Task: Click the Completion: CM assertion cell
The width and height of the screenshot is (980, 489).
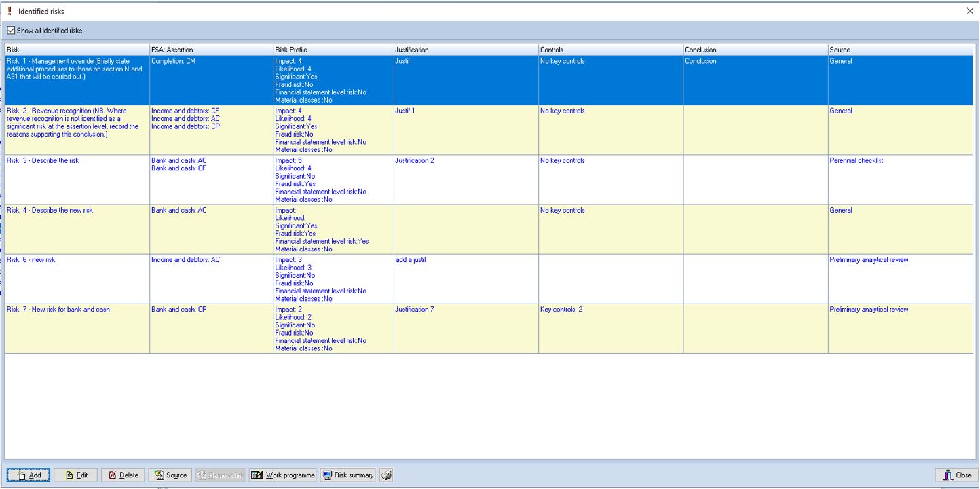Action: tap(211, 80)
